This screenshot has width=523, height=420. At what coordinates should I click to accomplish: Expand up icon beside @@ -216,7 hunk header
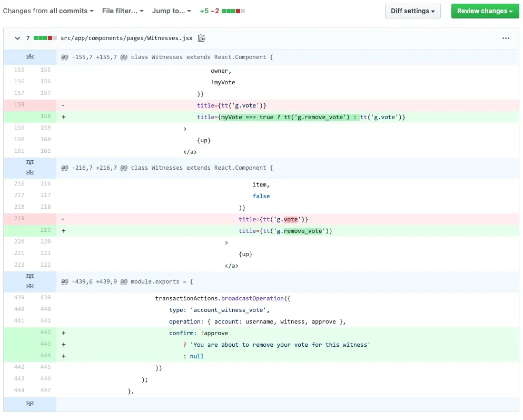[30, 172]
